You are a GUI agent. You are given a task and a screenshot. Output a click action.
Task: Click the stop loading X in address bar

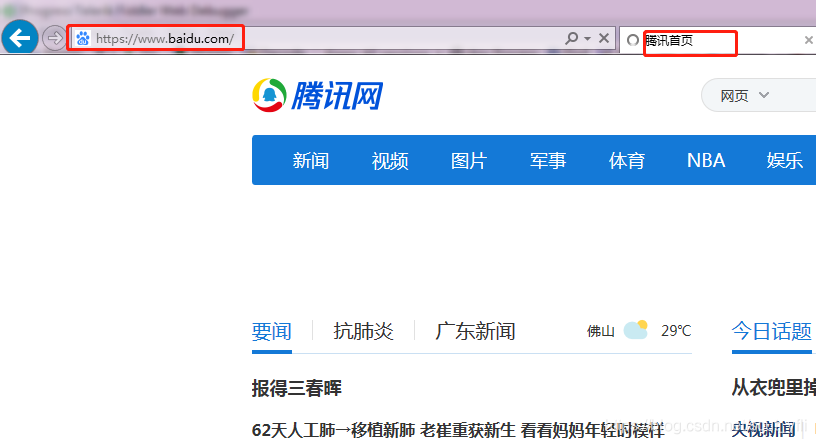click(x=604, y=38)
